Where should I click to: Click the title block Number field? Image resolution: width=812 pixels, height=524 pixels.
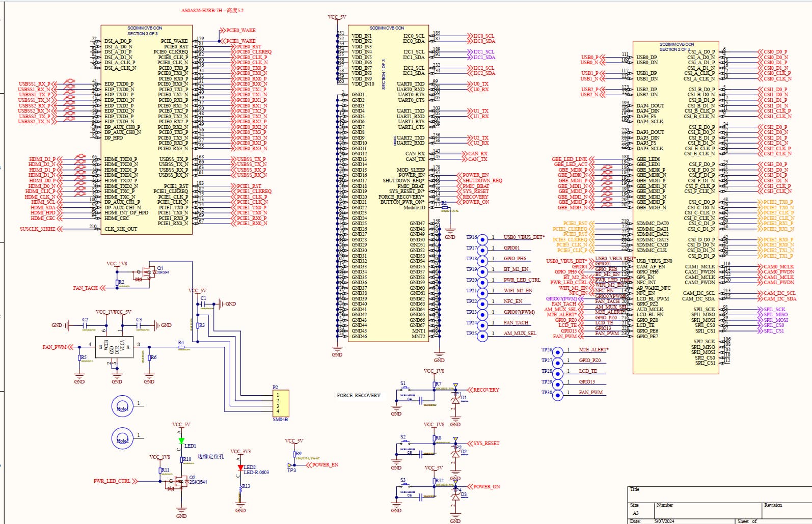pos(707,510)
